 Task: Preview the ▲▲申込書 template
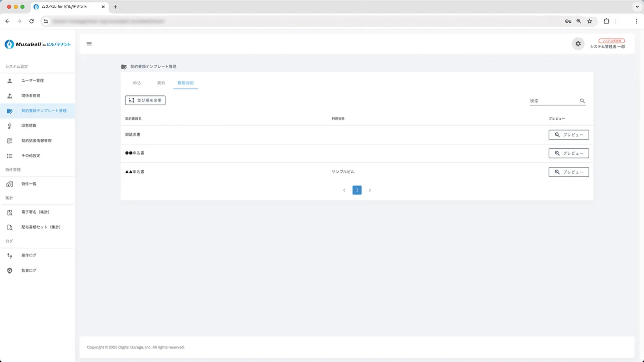tap(568, 172)
